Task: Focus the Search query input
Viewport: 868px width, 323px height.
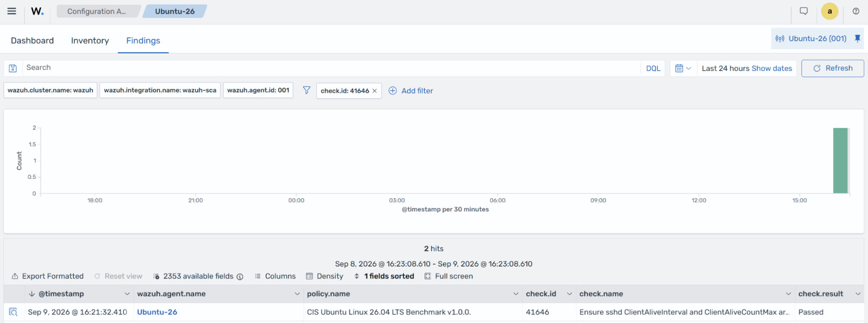Action: 331,68
